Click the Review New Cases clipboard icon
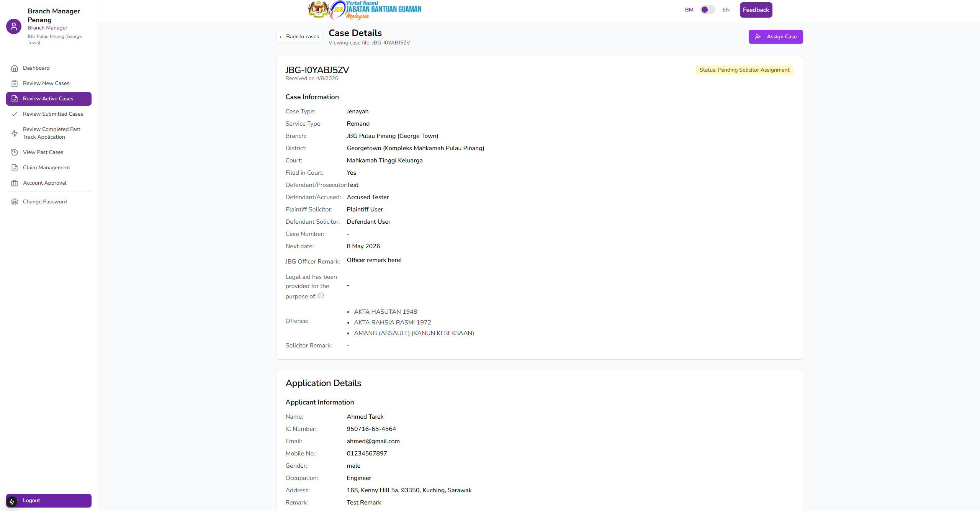The height and width of the screenshot is (511, 980). pyautogui.click(x=15, y=84)
